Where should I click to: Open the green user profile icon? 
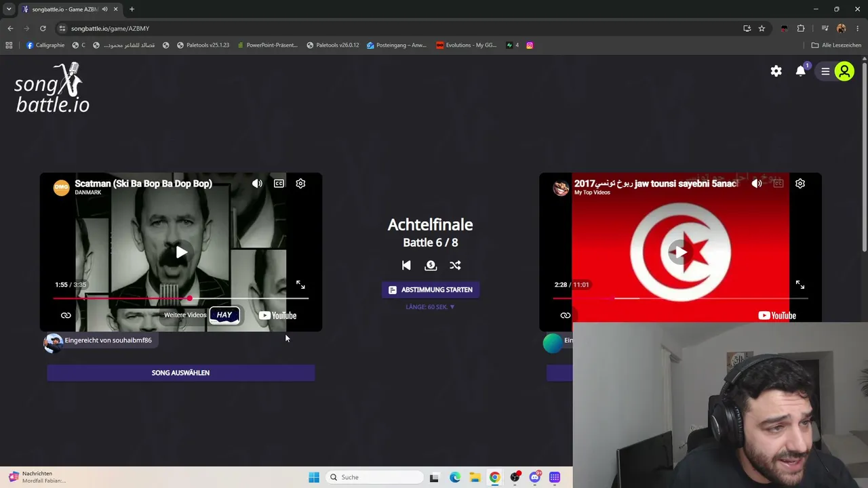point(844,71)
